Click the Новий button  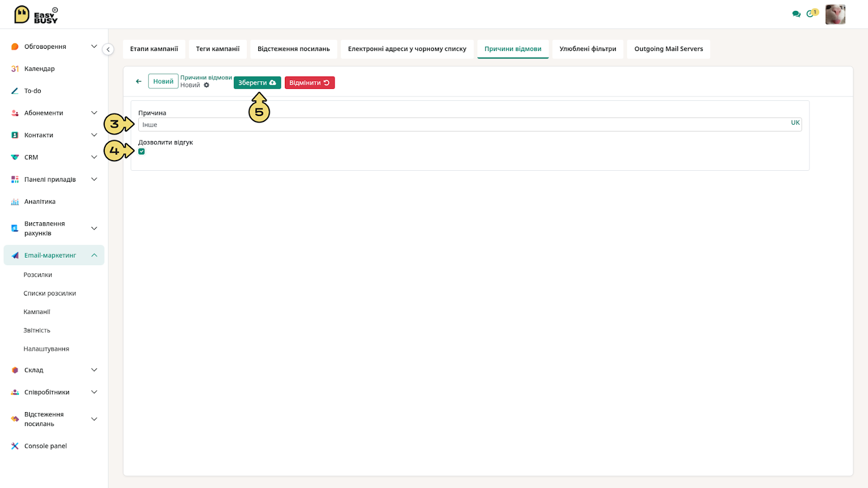(163, 81)
